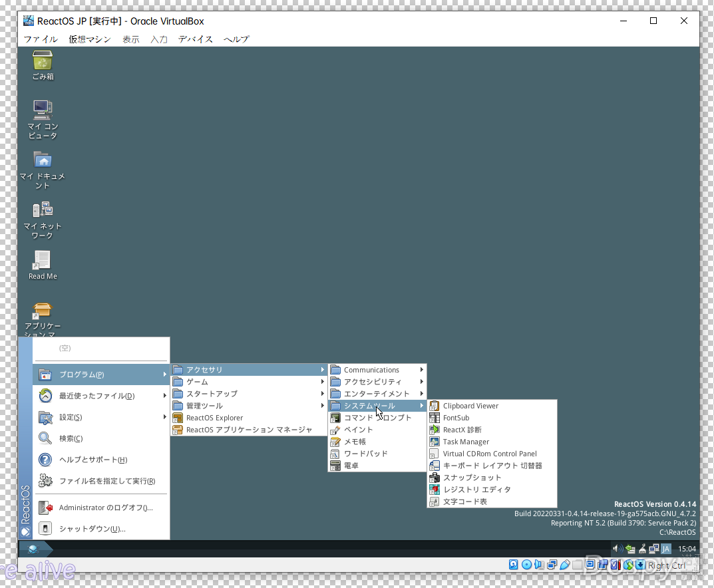Open the volume speaker tray icon
This screenshot has height=588, width=714.
(x=618, y=549)
